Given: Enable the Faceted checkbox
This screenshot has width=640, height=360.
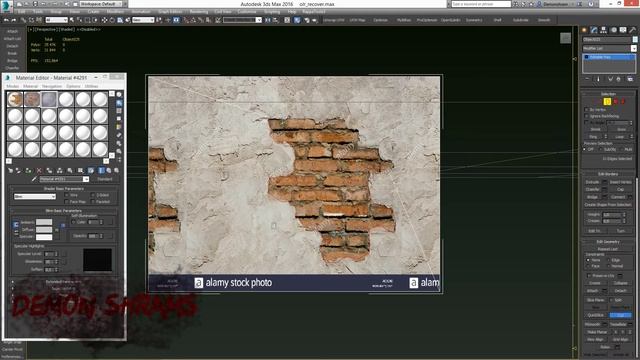Looking at the screenshot, I should pyautogui.click(x=93, y=202).
